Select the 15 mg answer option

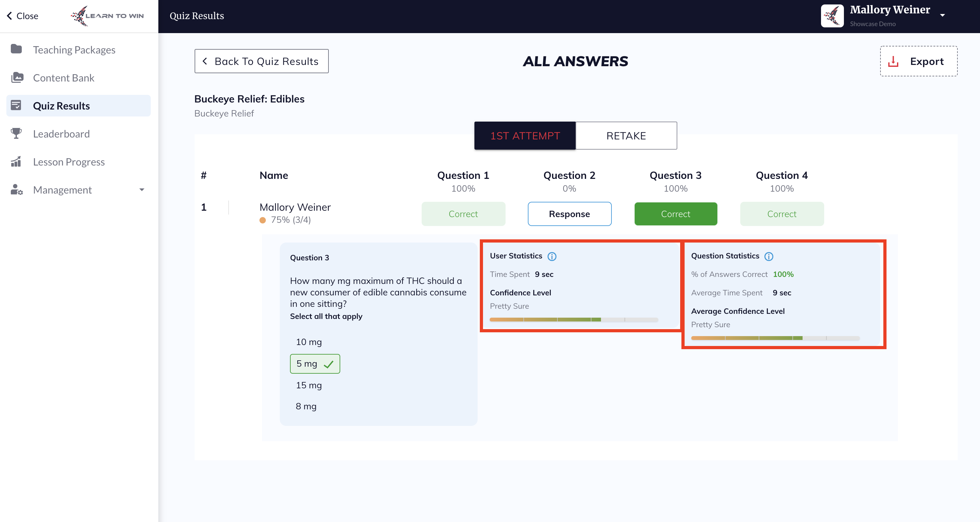coord(308,385)
